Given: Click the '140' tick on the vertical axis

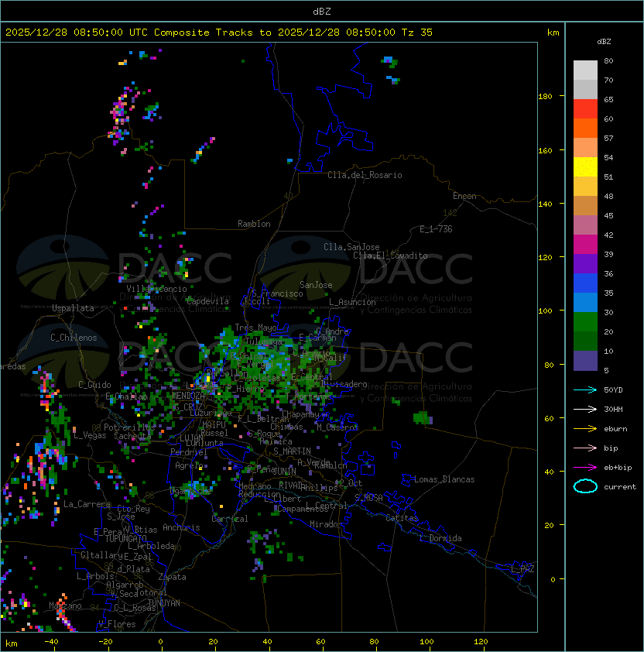Looking at the screenshot, I should (x=545, y=204).
